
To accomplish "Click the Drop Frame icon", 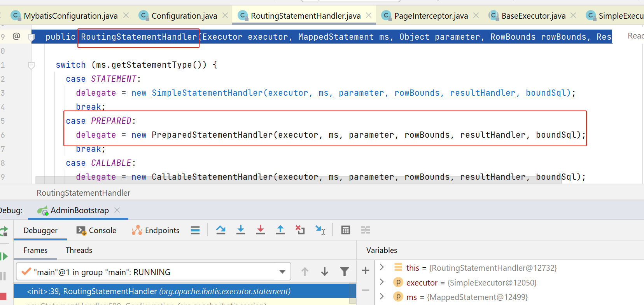I will coord(300,230).
